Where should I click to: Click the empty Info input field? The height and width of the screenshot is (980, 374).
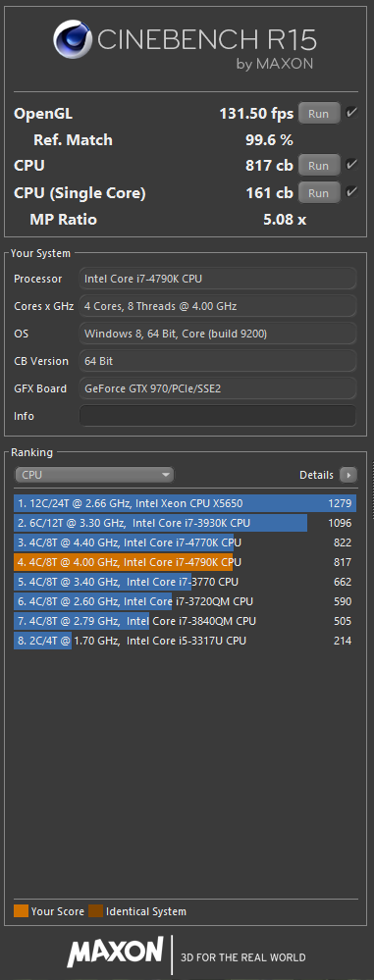[x=218, y=416]
